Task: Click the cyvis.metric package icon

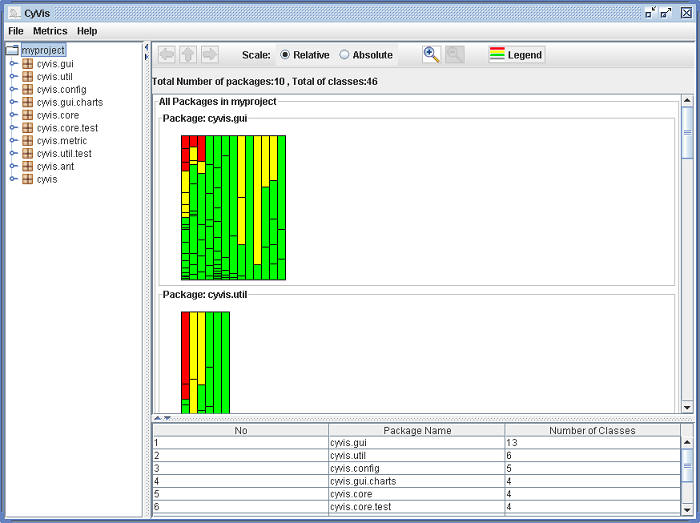Action: click(28, 141)
